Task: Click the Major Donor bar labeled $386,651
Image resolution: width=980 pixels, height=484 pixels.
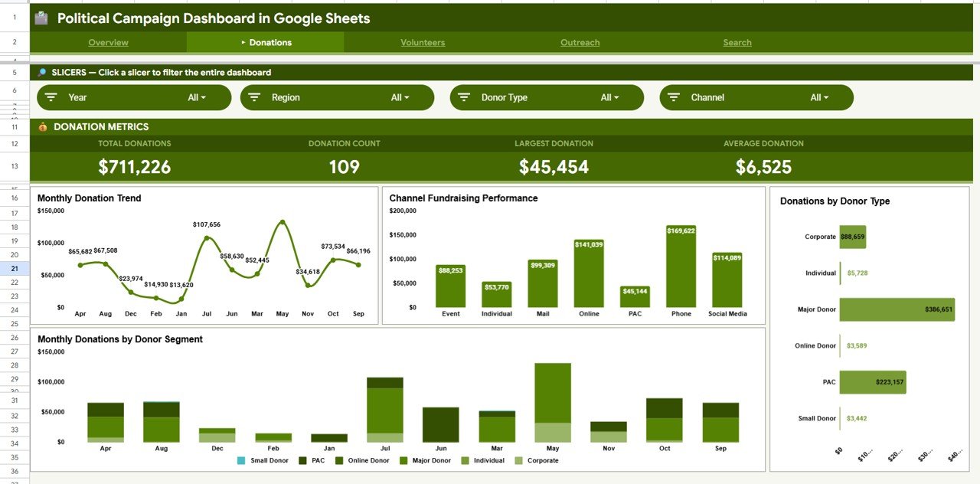Action: (x=897, y=309)
